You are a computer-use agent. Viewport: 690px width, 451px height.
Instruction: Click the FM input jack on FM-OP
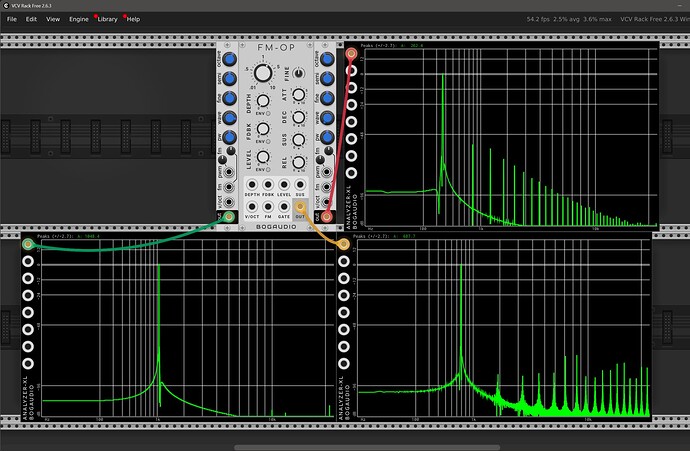pyautogui.click(x=268, y=206)
